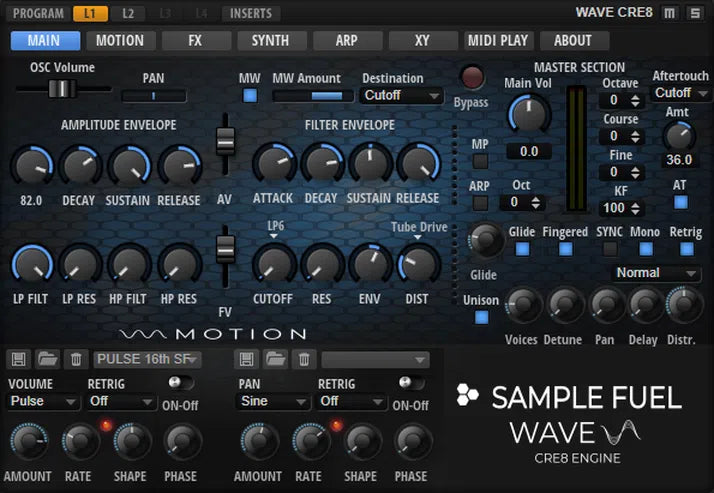Click the filter ENV knob
This screenshot has width=714, height=493.
(370, 264)
